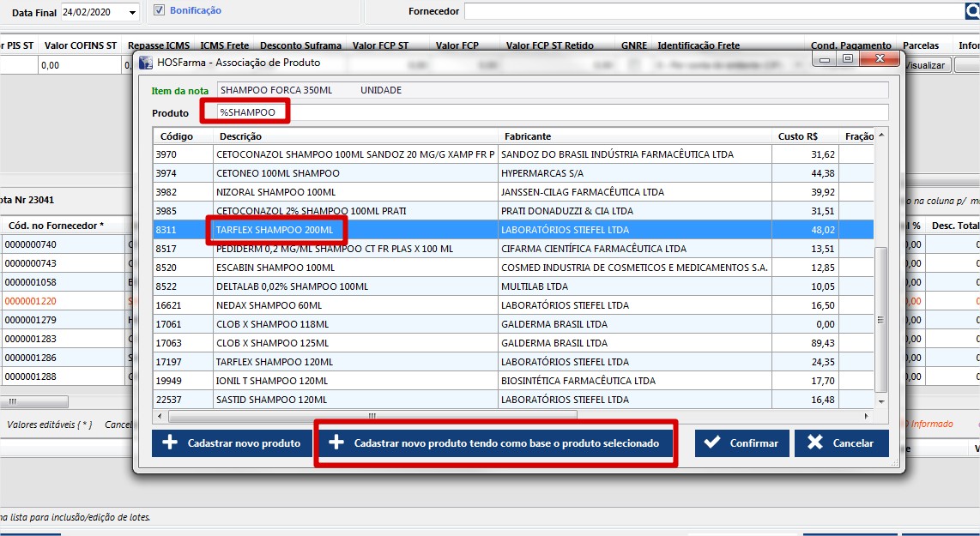Click the checkmark icon on Confirmar

pos(711,443)
